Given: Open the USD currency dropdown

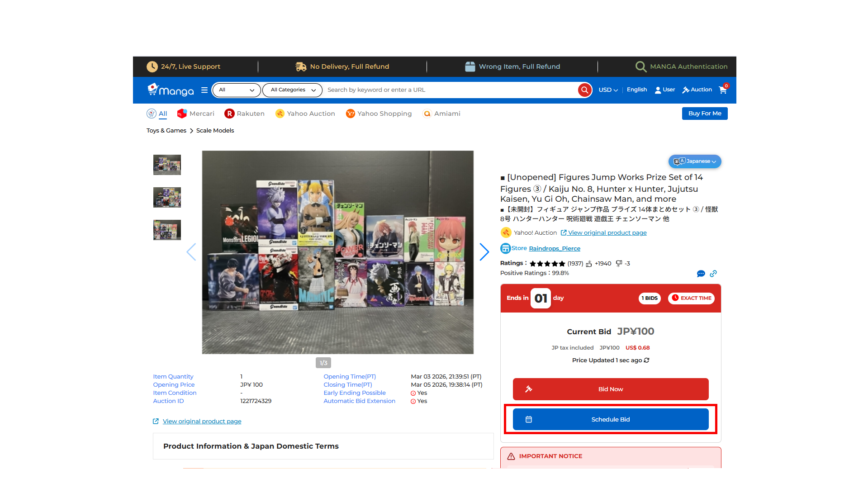Looking at the screenshot, I should (608, 90).
